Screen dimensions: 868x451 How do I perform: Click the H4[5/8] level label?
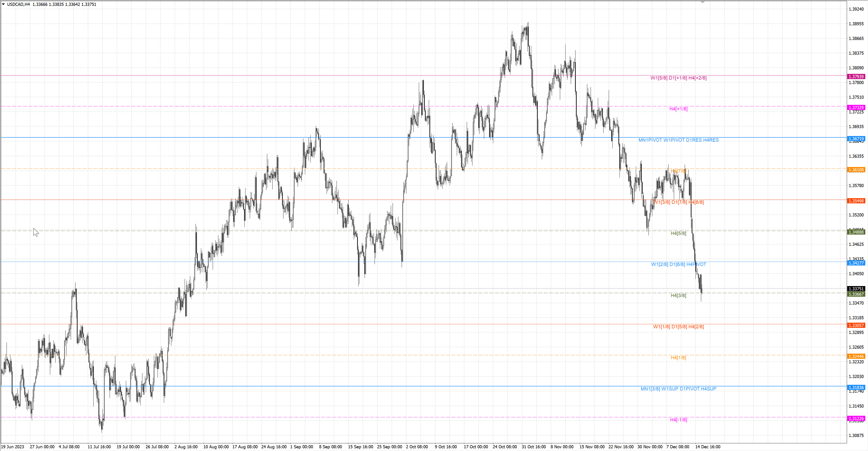(678, 233)
